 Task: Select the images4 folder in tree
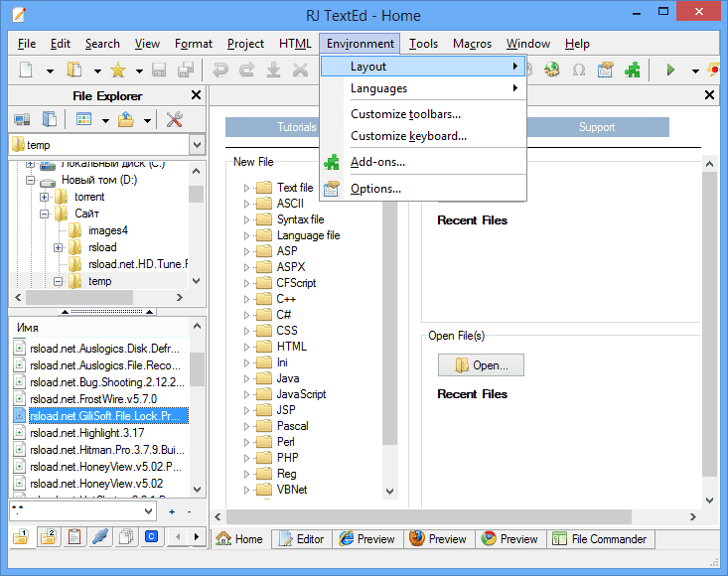pyautogui.click(x=107, y=230)
